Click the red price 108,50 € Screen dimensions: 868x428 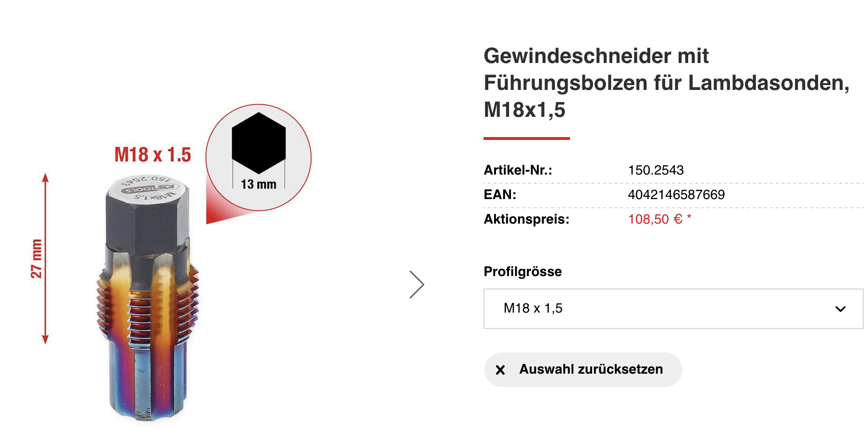[x=655, y=219]
